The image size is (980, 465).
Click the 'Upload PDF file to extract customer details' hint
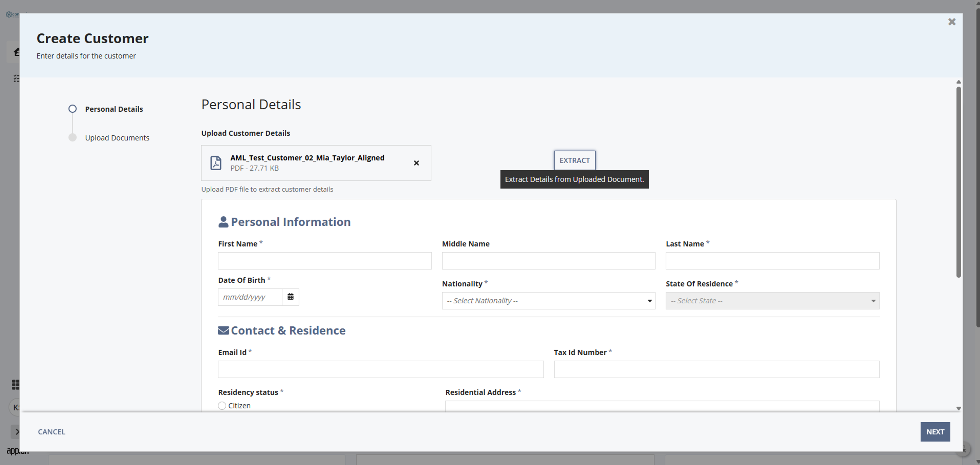(x=267, y=189)
